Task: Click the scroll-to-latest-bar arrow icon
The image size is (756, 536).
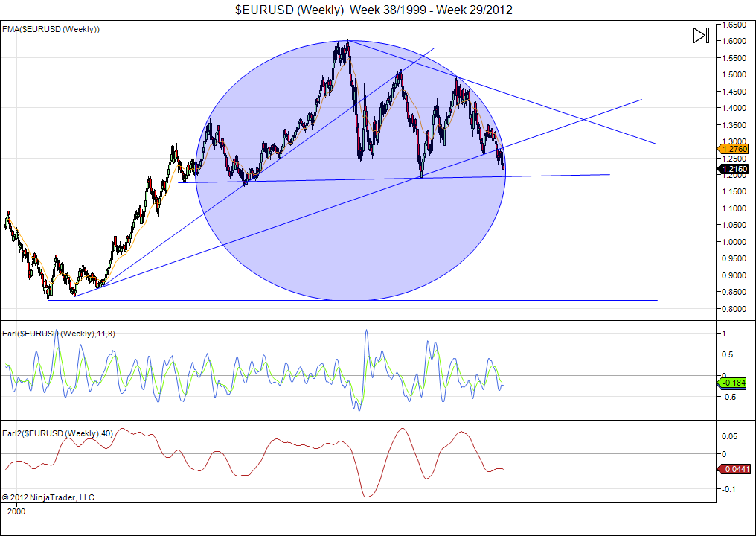Action: click(x=700, y=36)
